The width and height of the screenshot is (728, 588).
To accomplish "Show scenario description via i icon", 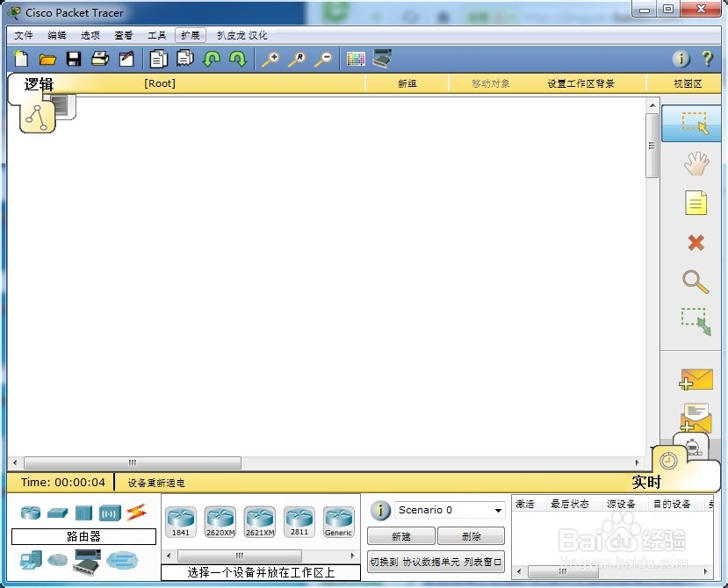I will 380,511.
